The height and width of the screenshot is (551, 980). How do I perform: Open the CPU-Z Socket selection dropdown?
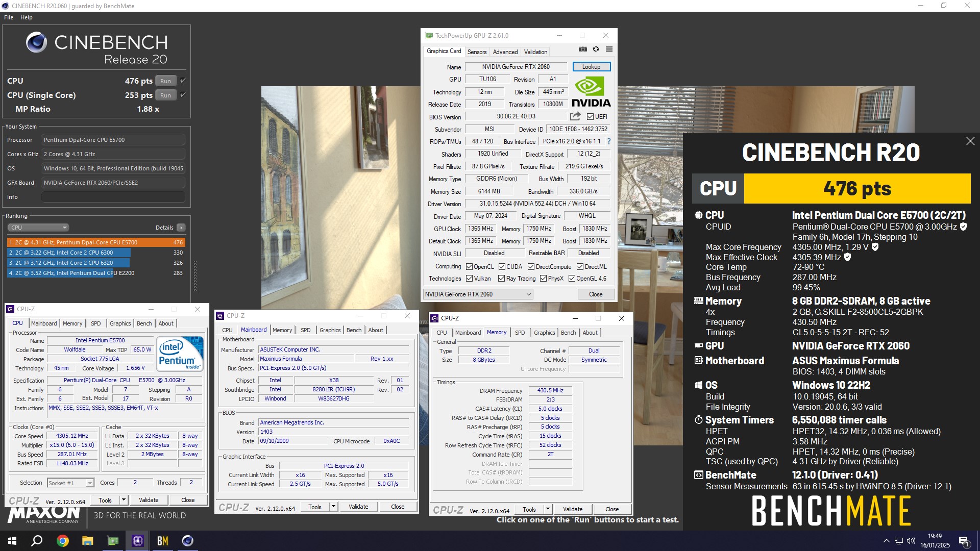[70, 483]
